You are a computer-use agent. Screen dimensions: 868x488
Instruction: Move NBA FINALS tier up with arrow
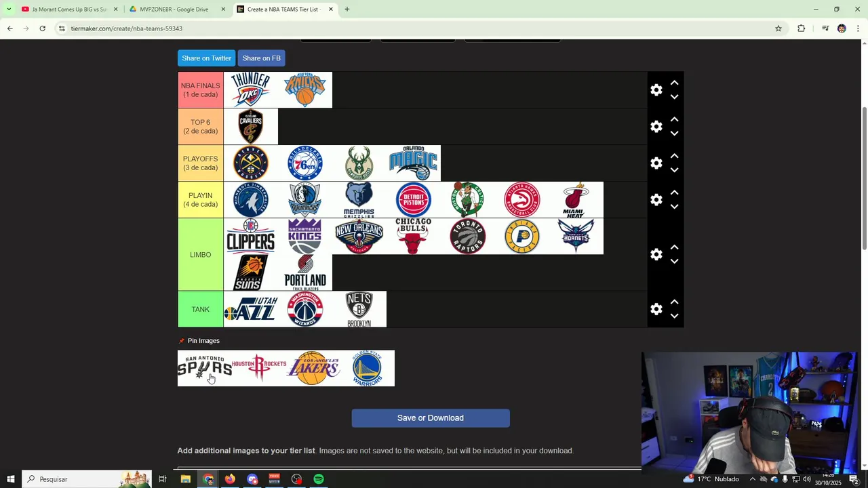(674, 83)
